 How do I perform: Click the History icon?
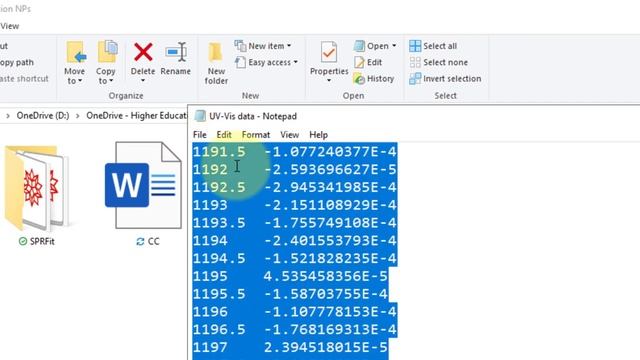point(359,78)
